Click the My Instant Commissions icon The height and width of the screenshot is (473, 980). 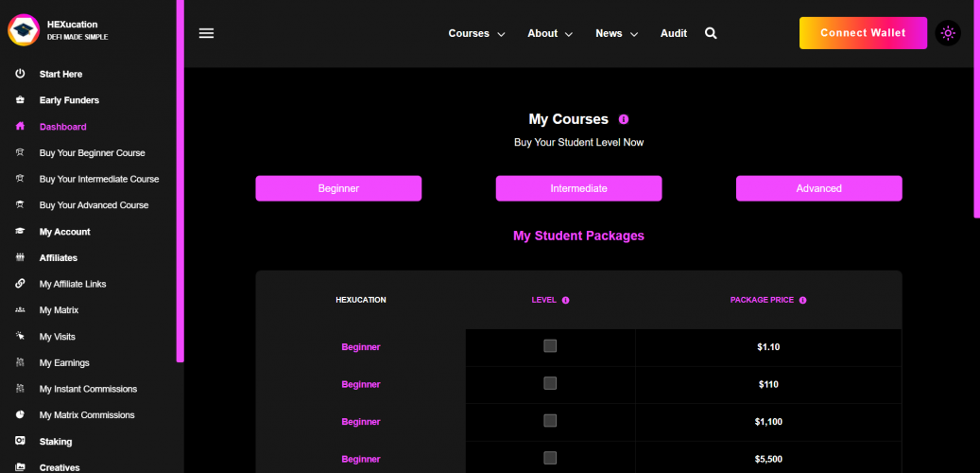coord(20,389)
